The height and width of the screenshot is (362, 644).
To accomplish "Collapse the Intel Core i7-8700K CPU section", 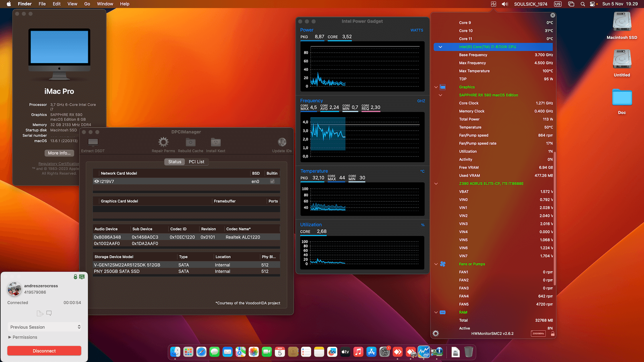I will pos(440,47).
